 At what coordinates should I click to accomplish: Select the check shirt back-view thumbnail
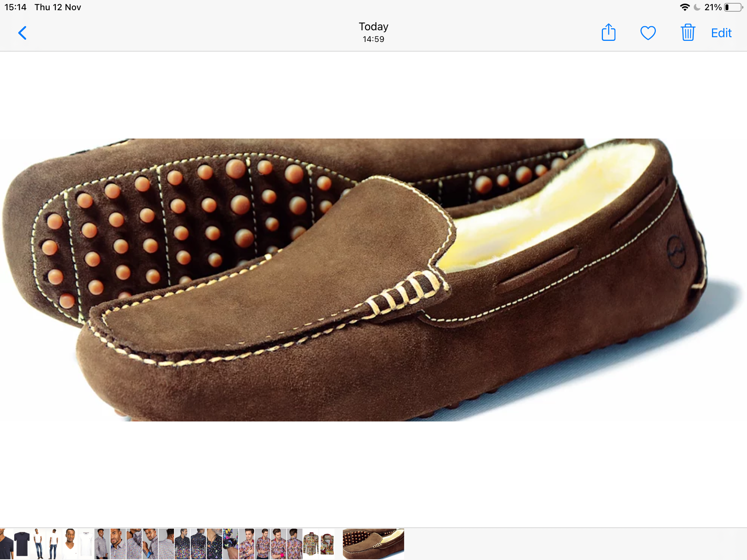click(x=166, y=544)
